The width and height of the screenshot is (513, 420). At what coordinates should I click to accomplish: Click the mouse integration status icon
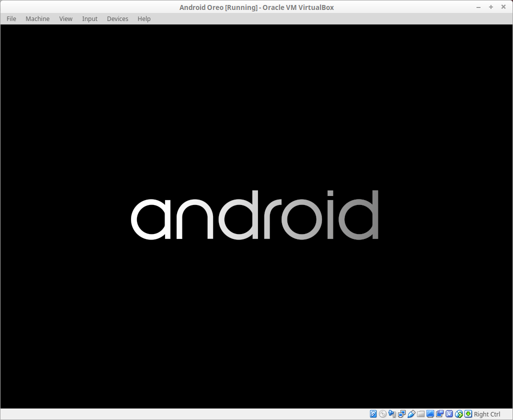coord(458,414)
